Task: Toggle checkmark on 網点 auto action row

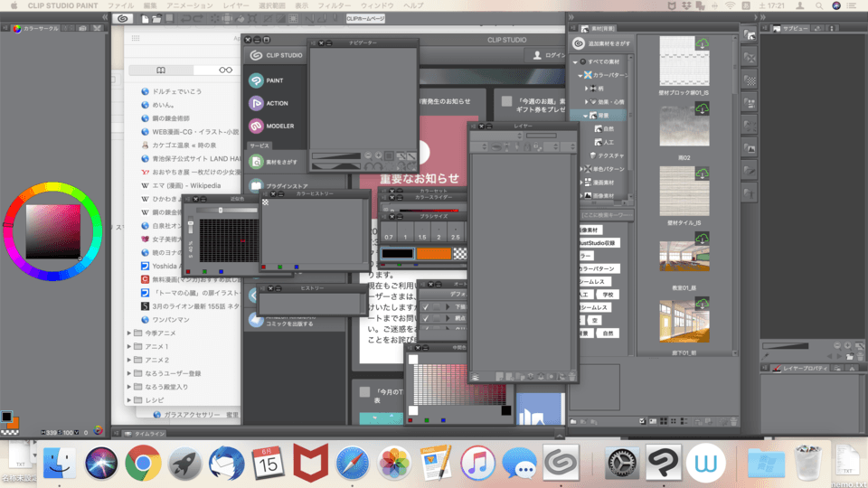Action: click(426, 318)
